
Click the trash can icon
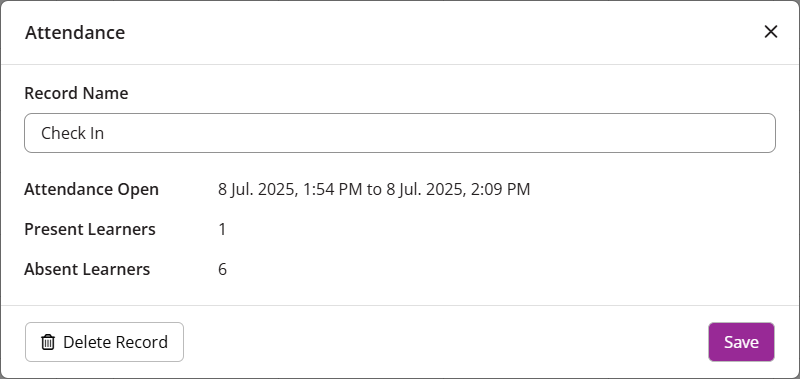coord(48,342)
